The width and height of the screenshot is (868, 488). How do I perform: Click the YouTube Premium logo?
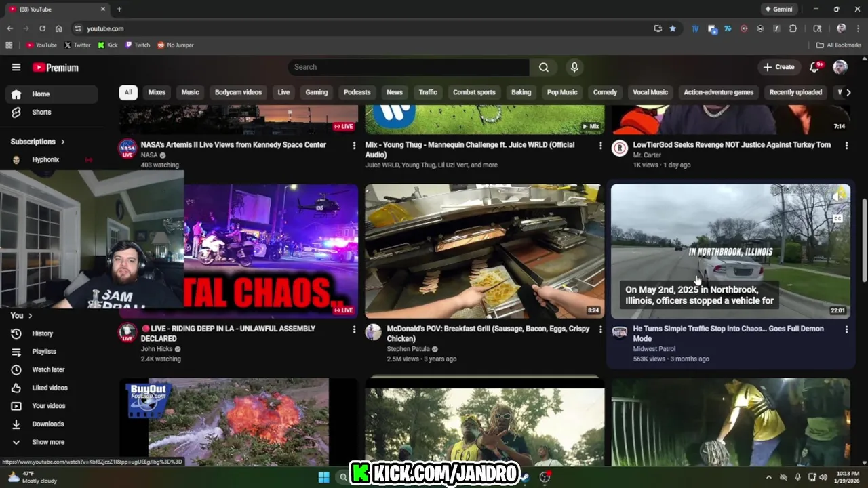pos(56,68)
